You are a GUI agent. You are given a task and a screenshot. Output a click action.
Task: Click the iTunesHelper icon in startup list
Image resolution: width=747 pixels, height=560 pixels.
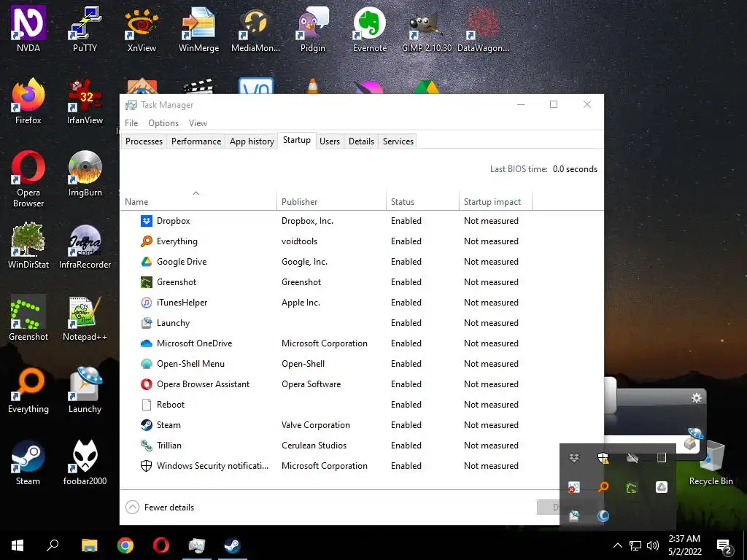coord(146,303)
